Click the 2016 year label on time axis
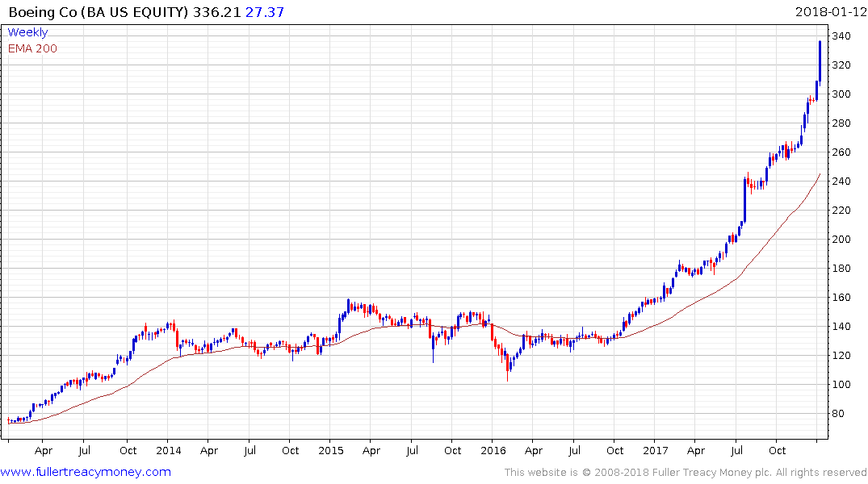 pos(493,450)
